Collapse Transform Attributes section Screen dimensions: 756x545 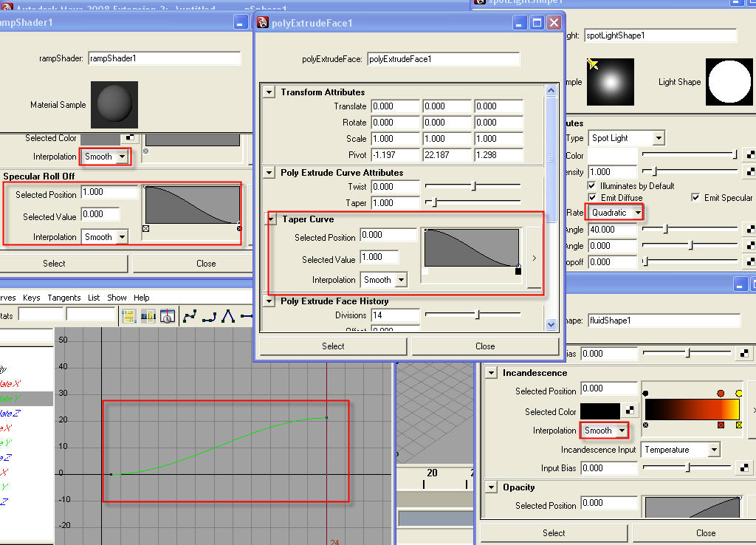tap(269, 92)
